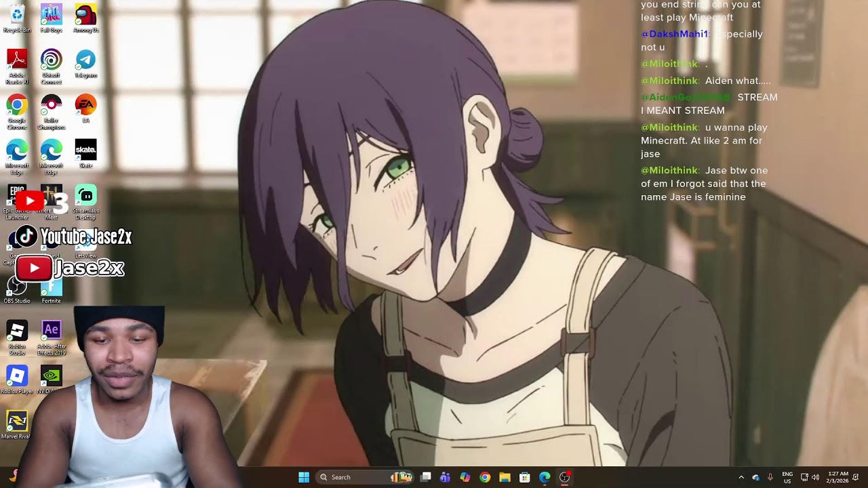Open the clock showing 1:27 AM
Screen dimensions: 868x488
click(837, 477)
